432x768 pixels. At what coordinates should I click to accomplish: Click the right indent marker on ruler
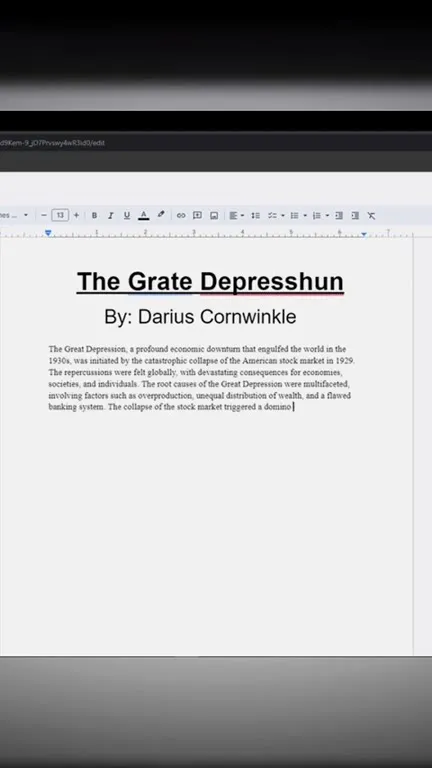pyautogui.click(x=364, y=235)
